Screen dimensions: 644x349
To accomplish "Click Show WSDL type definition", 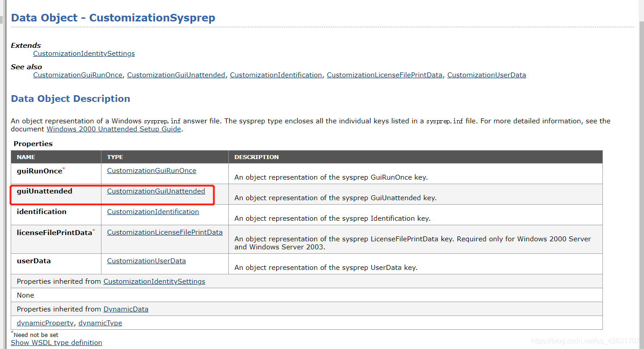I will click(56, 343).
